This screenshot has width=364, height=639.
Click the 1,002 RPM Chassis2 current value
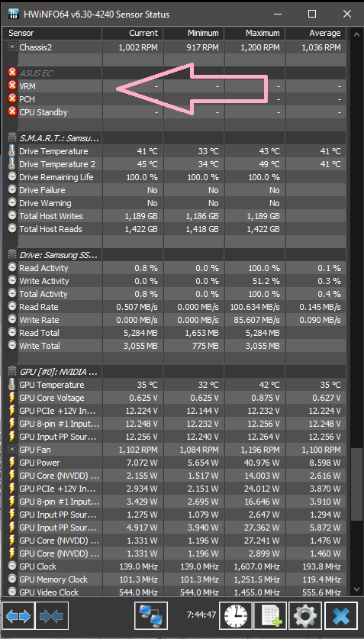138,47
